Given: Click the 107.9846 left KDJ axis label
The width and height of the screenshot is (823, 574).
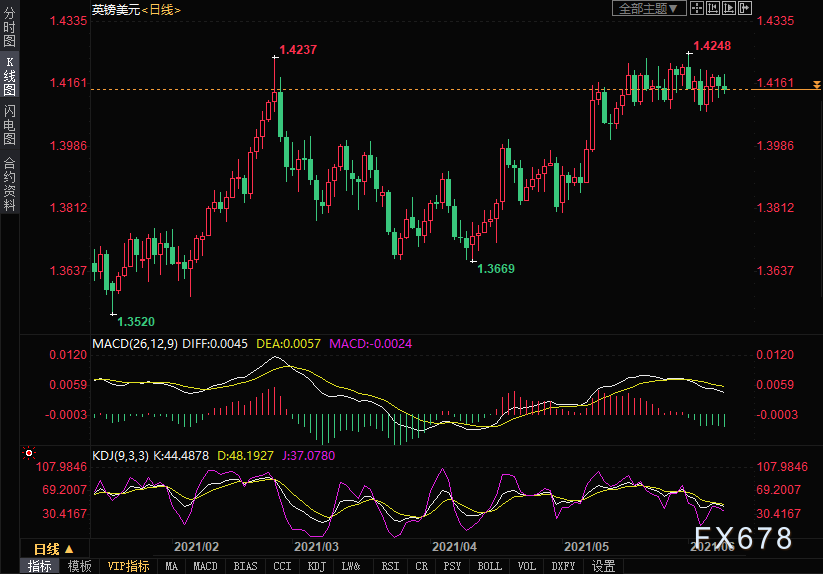Looking at the screenshot, I should tap(61, 466).
